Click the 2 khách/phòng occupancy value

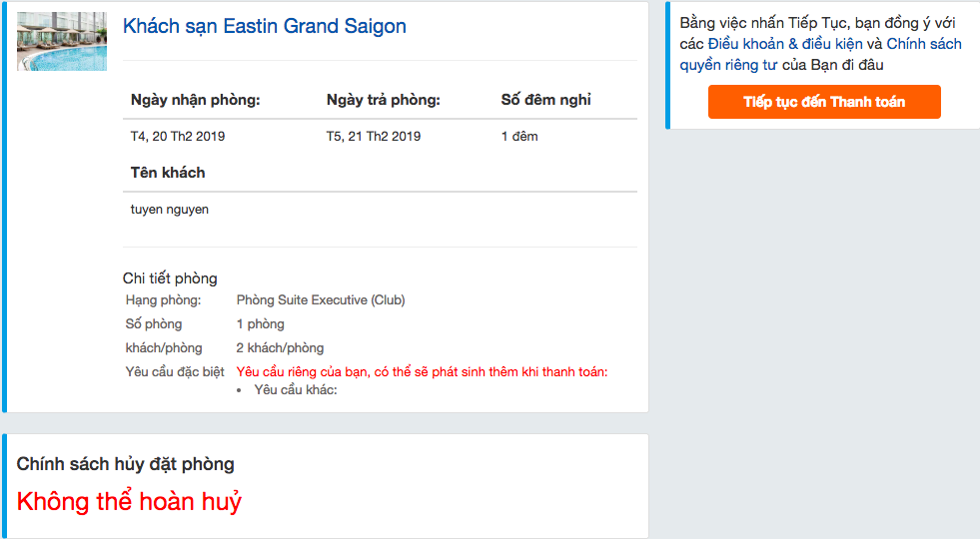click(280, 348)
